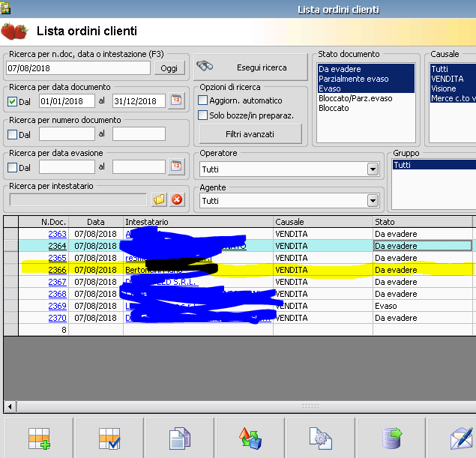This screenshot has height=458, width=476.
Task: Open the Operatore dropdown
Action: tap(373, 169)
